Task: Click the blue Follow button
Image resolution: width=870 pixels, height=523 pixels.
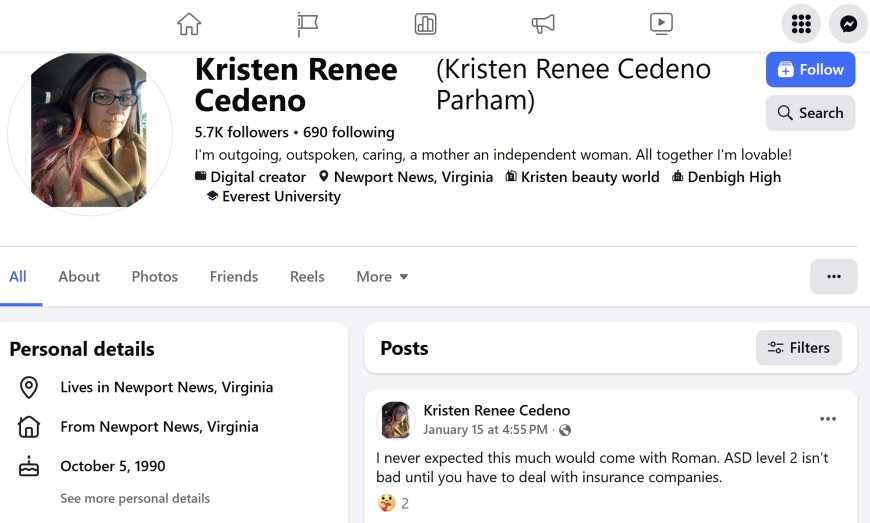Action: (810, 70)
